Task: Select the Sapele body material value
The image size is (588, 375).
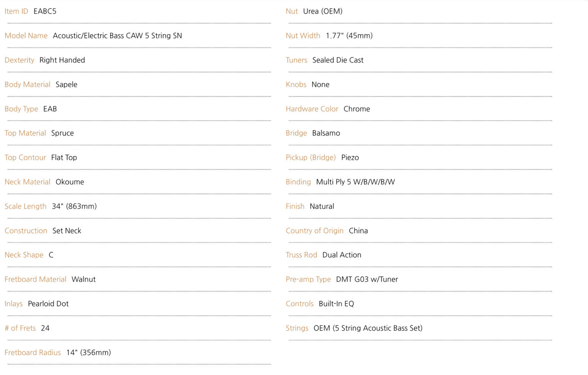Action: pos(66,85)
